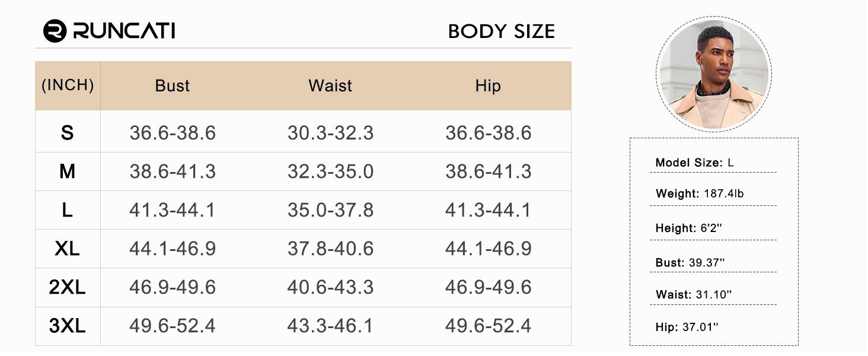Image resolution: width=868 pixels, height=356 pixels.
Task: Click the BODY SIZE heading
Action: pos(501,31)
